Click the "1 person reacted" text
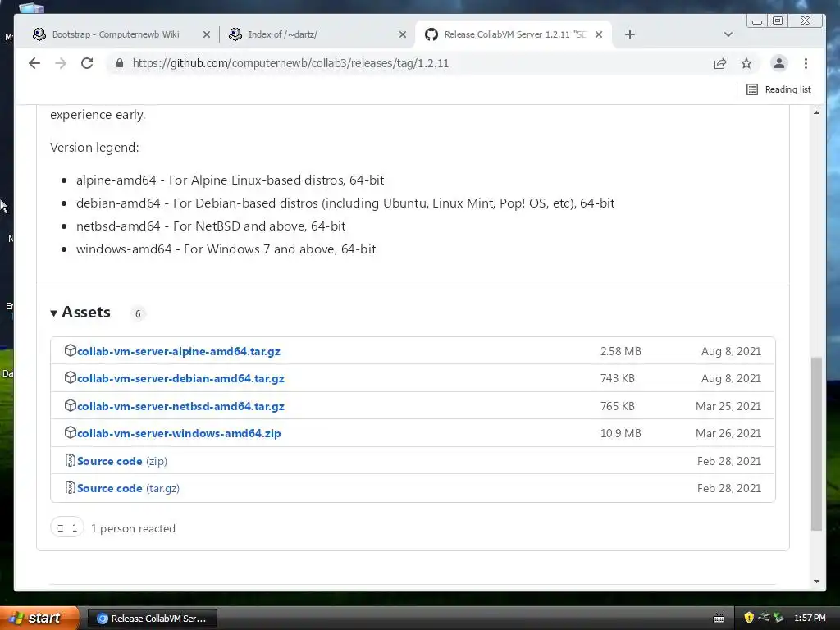Screen dimensions: 840x630 [x=133, y=528]
